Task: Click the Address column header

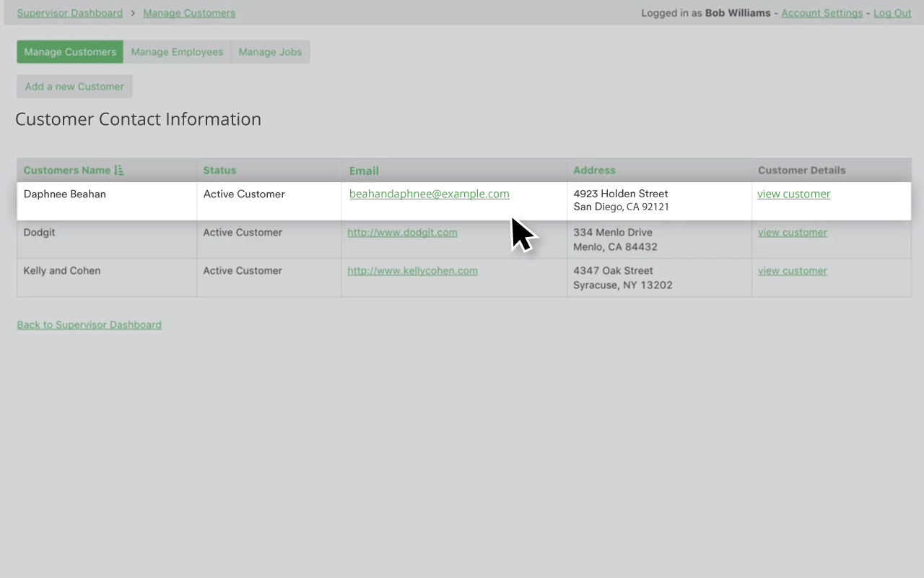Action: pyautogui.click(x=594, y=171)
